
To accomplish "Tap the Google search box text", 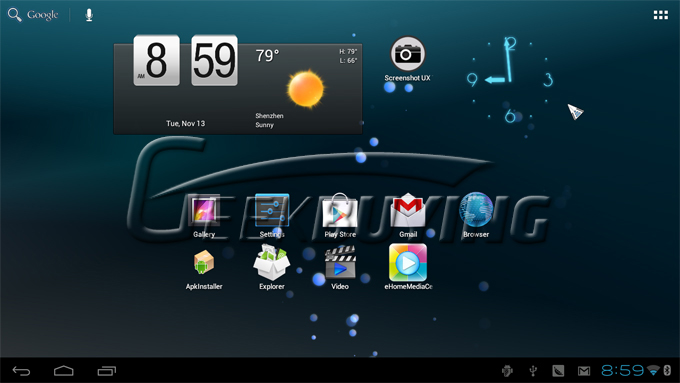I will (42, 15).
